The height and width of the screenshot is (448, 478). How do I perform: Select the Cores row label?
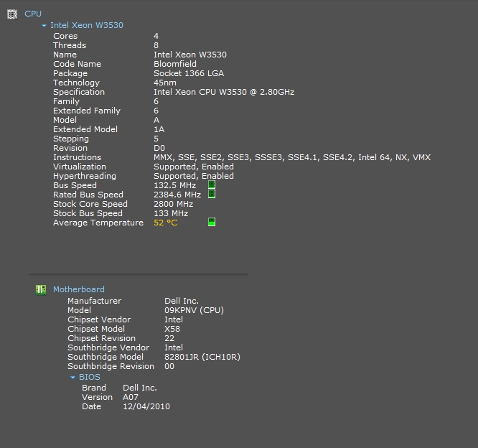click(x=65, y=36)
